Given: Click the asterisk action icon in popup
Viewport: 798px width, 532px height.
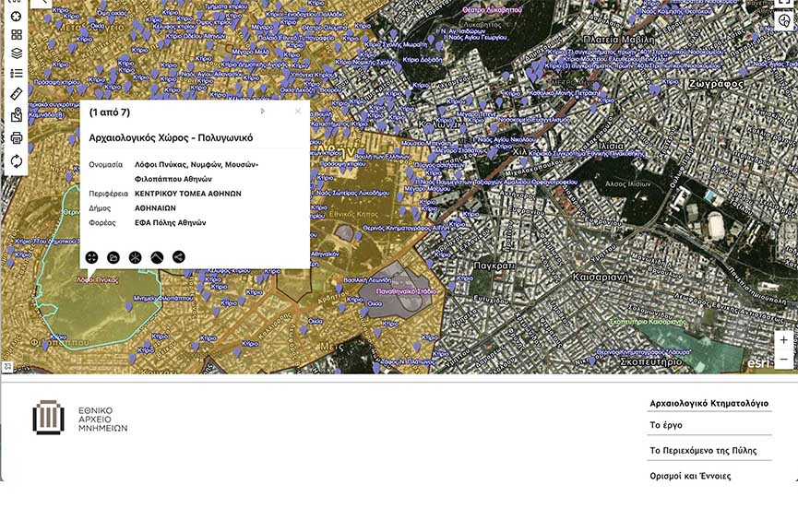Looking at the screenshot, I should pos(135,257).
